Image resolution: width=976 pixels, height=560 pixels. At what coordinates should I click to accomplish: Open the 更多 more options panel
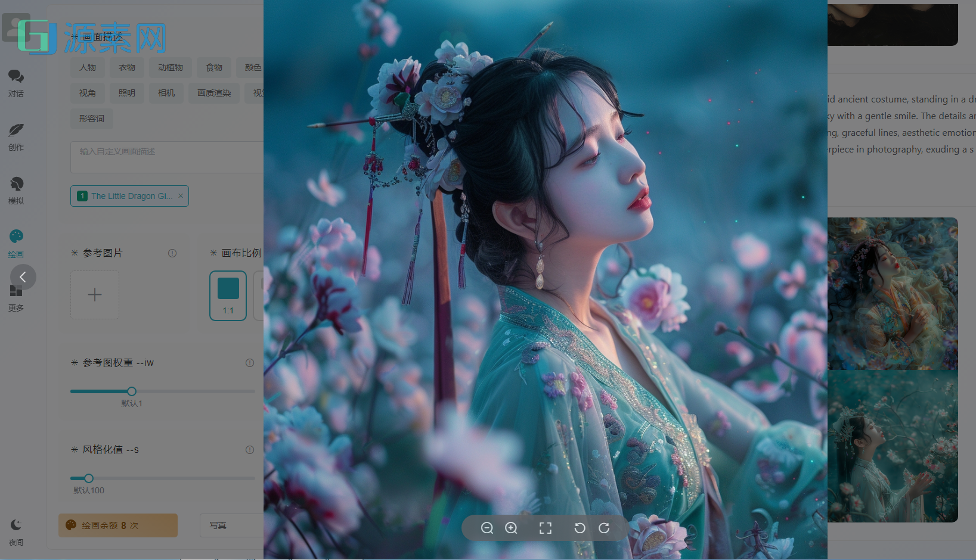tap(16, 296)
